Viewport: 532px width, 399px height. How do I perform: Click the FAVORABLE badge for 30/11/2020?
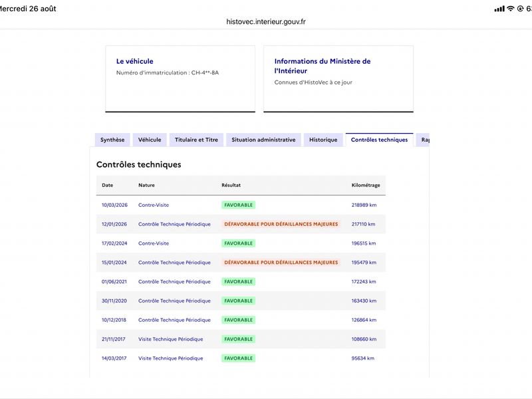pyautogui.click(x=239, y=301)
